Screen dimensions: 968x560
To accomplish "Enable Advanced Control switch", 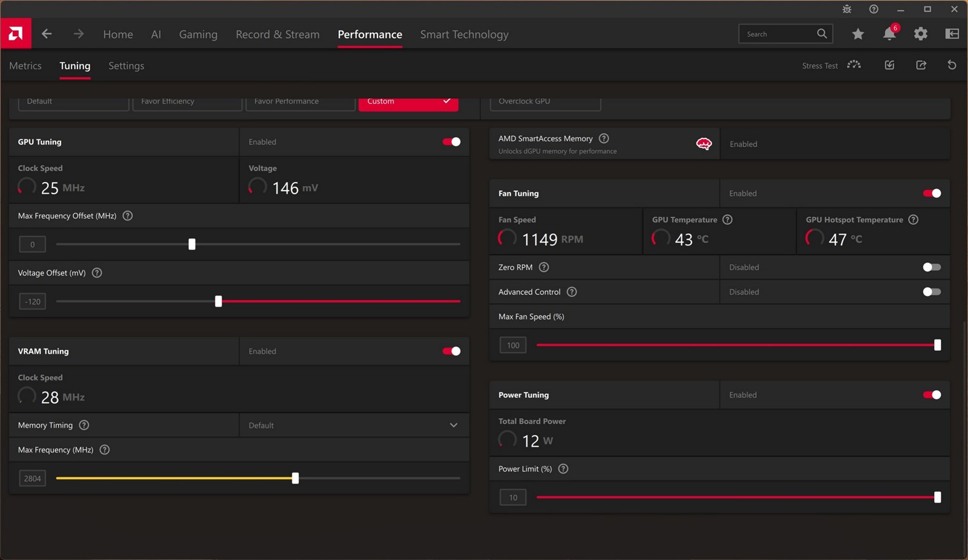I will click(932, 292).
